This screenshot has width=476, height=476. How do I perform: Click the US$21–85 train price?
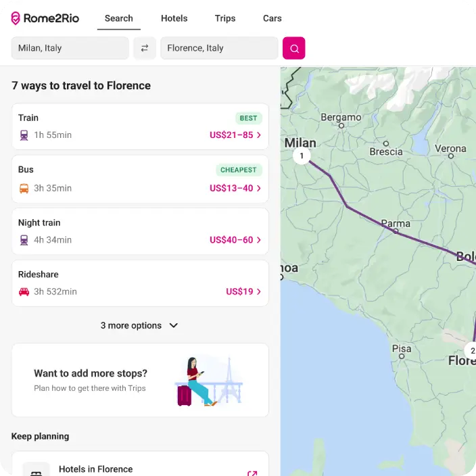point(231,135)
